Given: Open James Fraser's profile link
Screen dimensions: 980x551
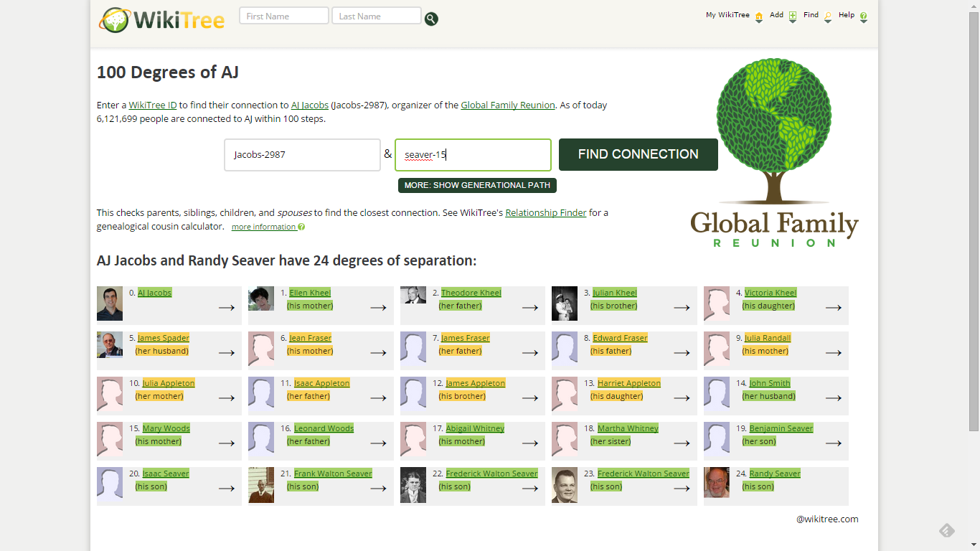Looking at the screenshot, I should click(466, 338).
